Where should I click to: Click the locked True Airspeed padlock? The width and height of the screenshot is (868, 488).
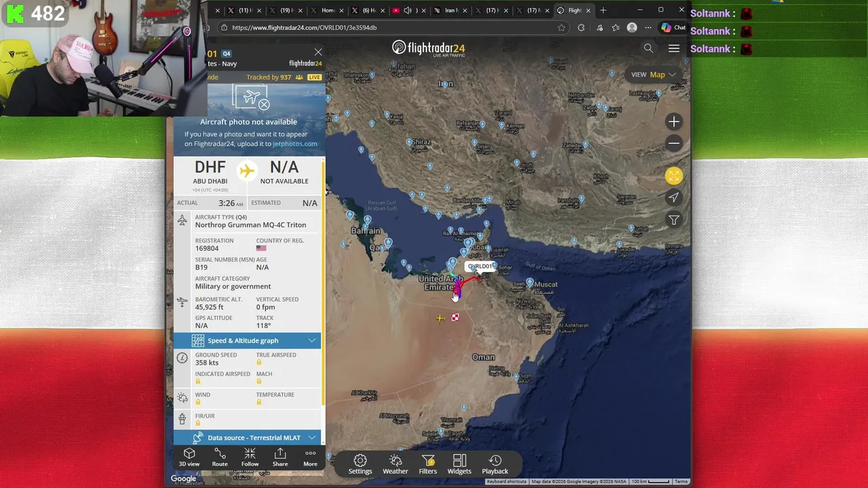(x=258, y=363)
